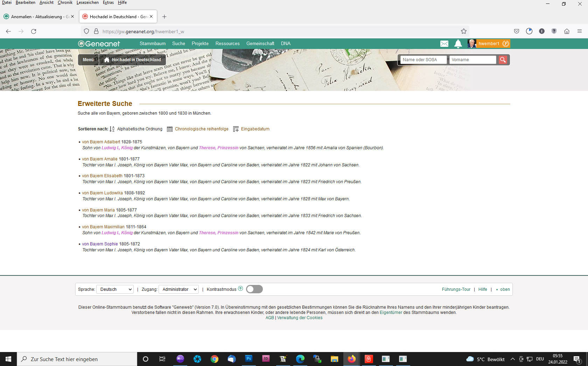Open von Bayern Ludowika entry
588x366 pixels.
[103, 193]
